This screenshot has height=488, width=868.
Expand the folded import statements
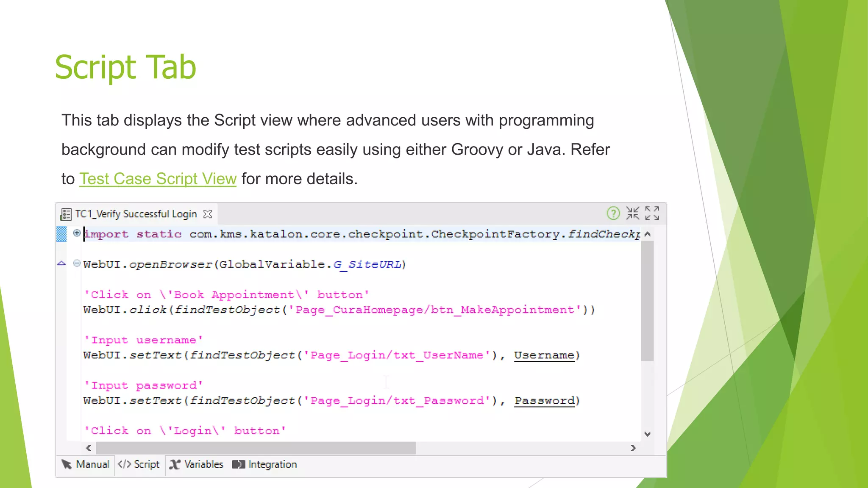(77, 233)
